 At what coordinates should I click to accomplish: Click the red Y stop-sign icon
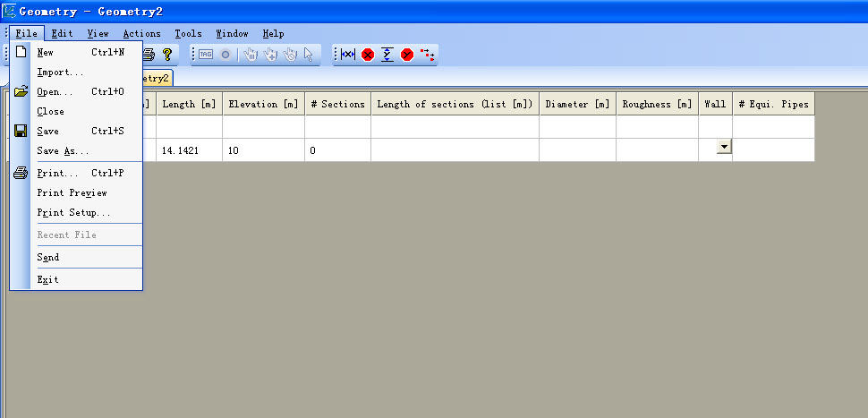(407, 55)
